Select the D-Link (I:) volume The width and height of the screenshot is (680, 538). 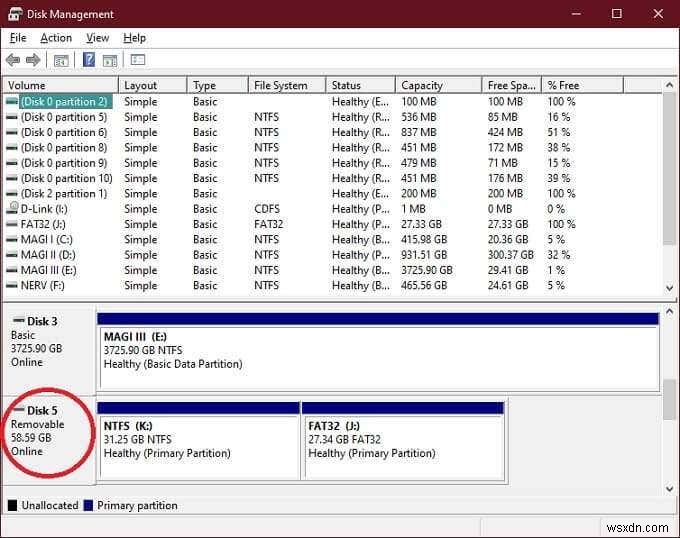(44, 209)
